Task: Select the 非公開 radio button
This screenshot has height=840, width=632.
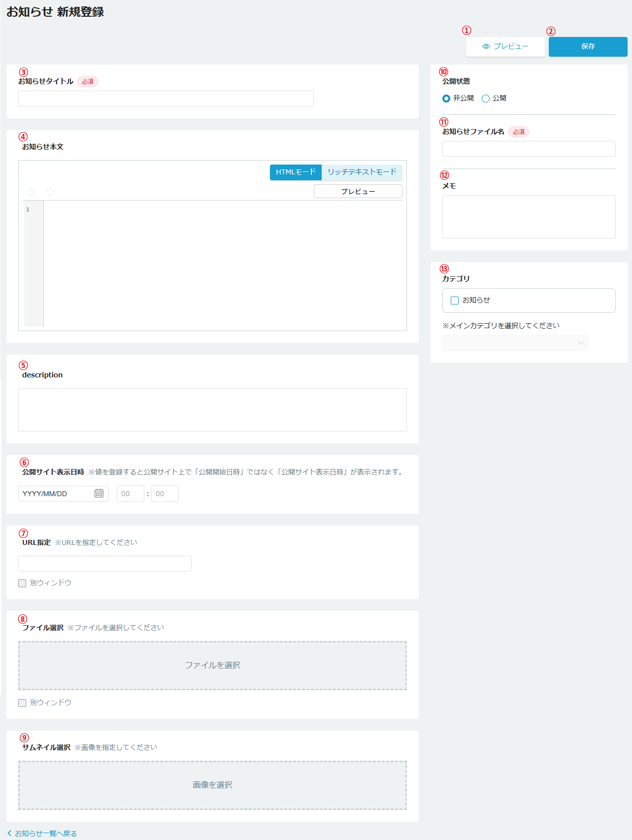Action: 446,99
